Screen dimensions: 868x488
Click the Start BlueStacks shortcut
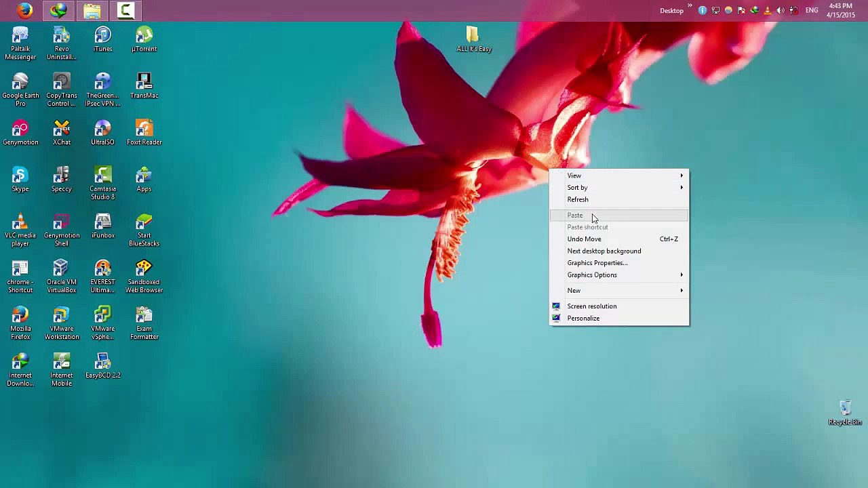click(x=144, y=230)
